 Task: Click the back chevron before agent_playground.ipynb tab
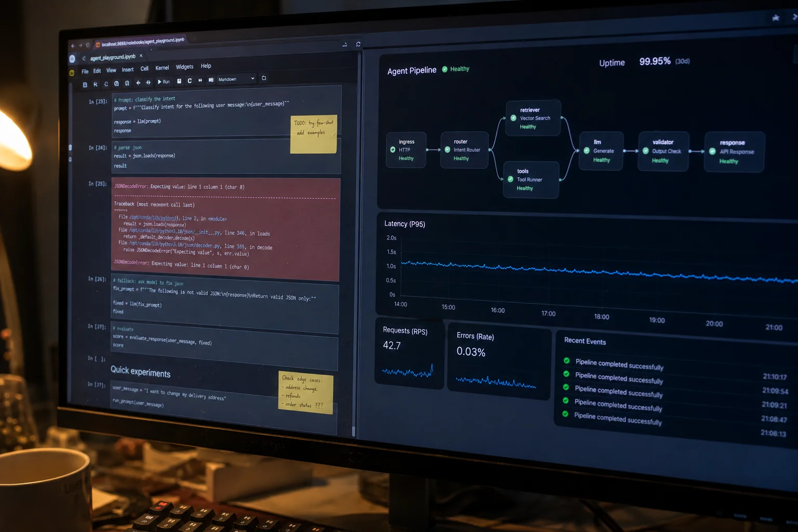[84, 58]
